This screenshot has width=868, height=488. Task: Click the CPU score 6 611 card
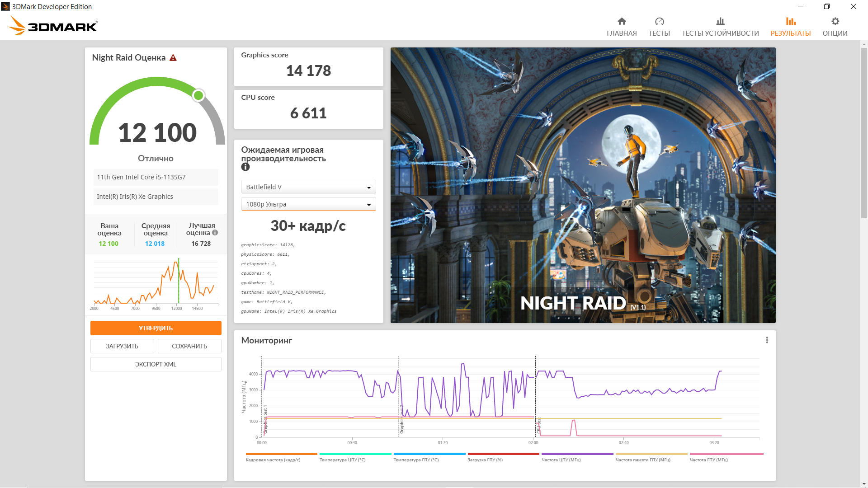click(309, 109)
